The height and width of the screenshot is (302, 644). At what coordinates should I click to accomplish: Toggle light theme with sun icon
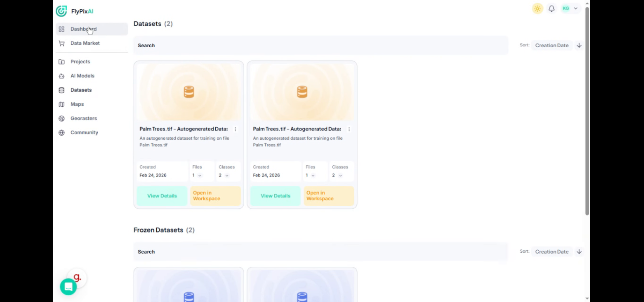tap(538, 9)
